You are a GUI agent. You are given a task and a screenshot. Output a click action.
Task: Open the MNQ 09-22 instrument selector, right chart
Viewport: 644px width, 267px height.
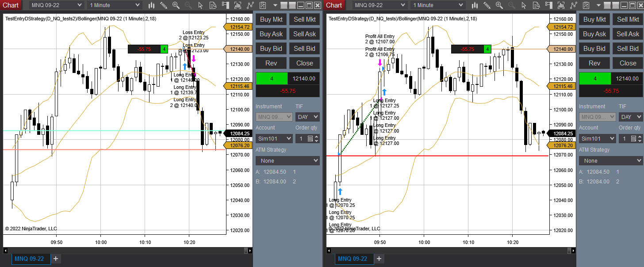[379, 5]
